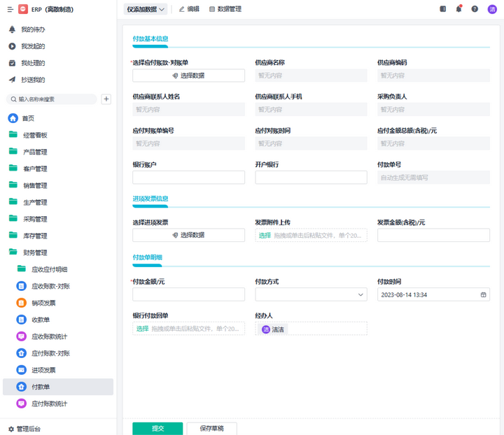Click the 管理后台 gear icon

11,429
